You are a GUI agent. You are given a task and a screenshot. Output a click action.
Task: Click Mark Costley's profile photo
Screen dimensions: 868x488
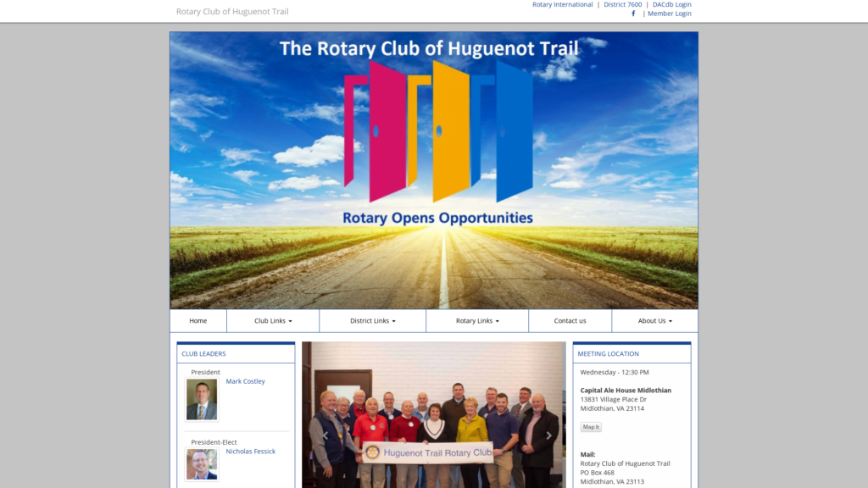pyautogui.click(x=202, y=400)
